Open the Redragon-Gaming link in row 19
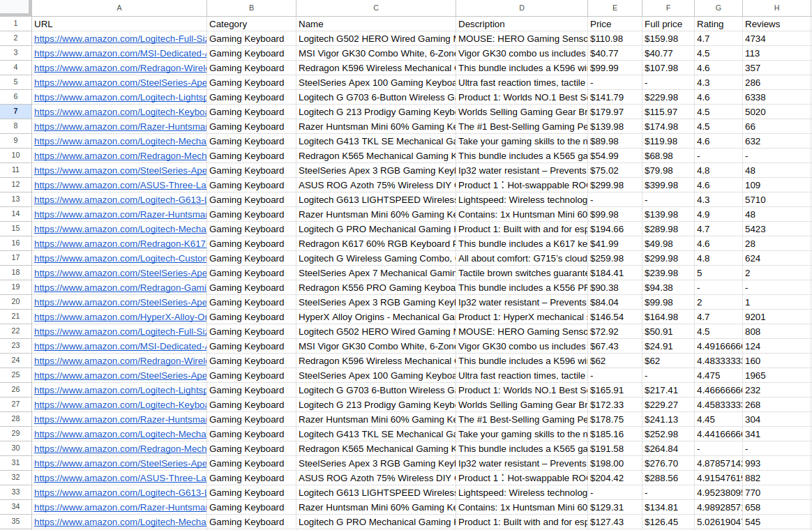Screen dimensions: 812x530 (x=120, y=288)
